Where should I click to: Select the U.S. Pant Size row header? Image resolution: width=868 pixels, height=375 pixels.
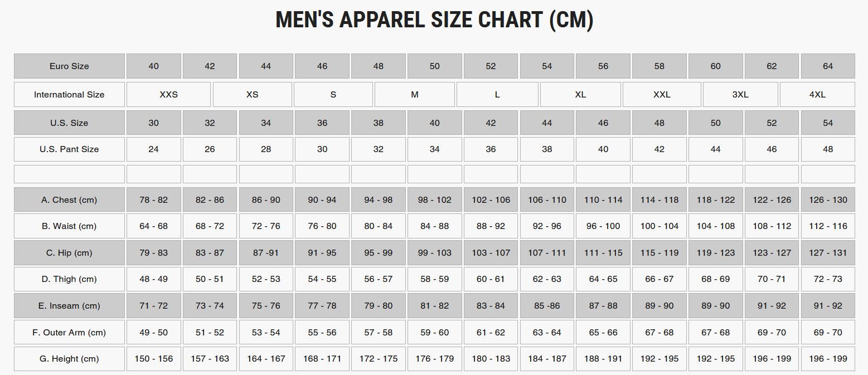click(x=69, y=149)
